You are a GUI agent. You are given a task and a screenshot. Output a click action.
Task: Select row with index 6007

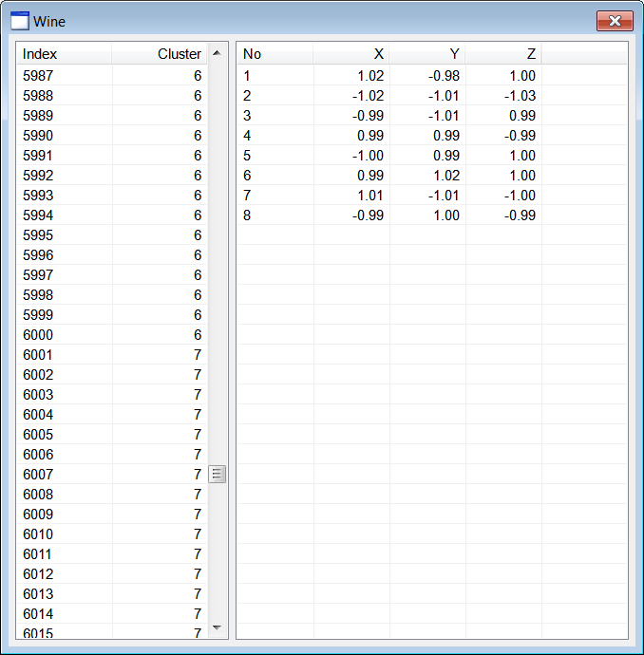(112, 474)
